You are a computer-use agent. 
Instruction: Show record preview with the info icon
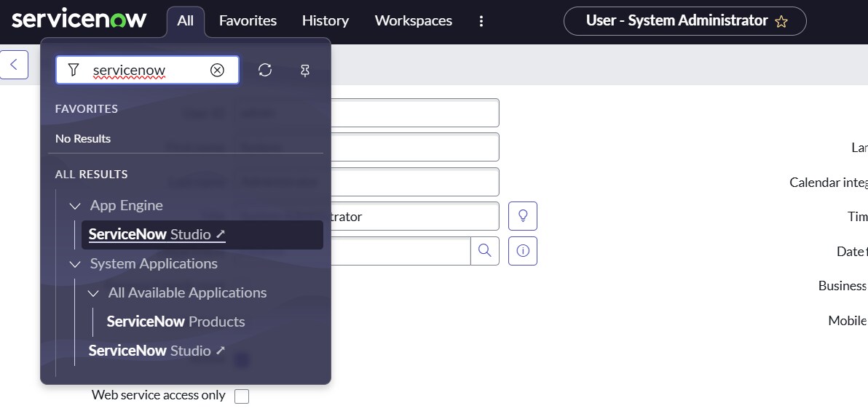pos(523,250)
